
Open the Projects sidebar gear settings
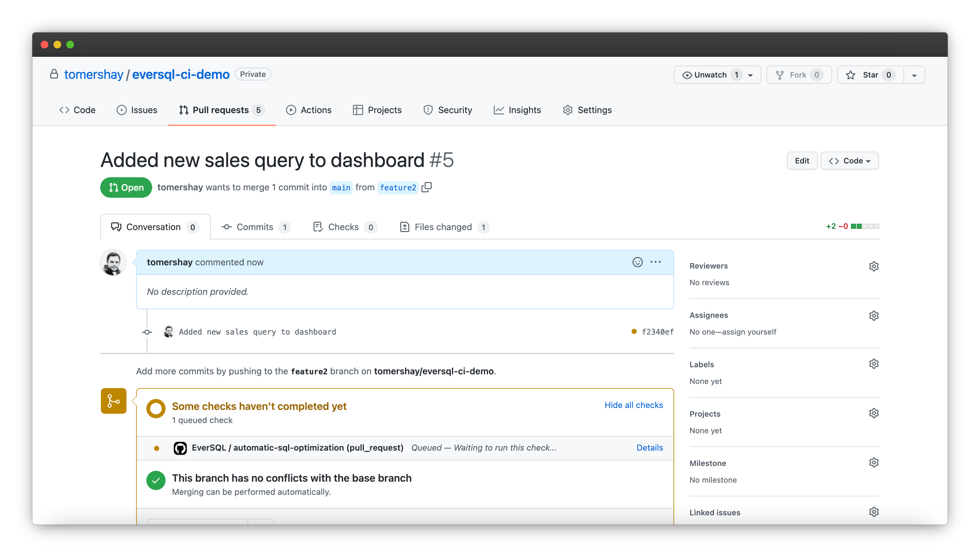tap(874, 413)
